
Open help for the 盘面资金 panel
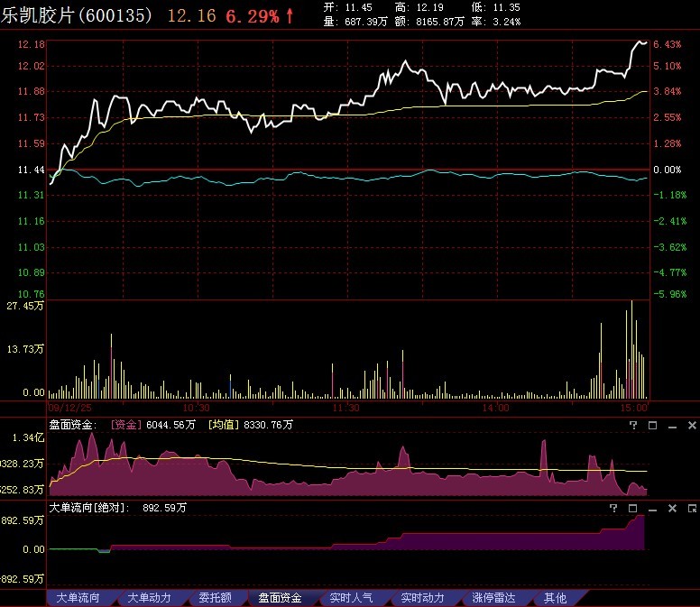pos(633,425)
